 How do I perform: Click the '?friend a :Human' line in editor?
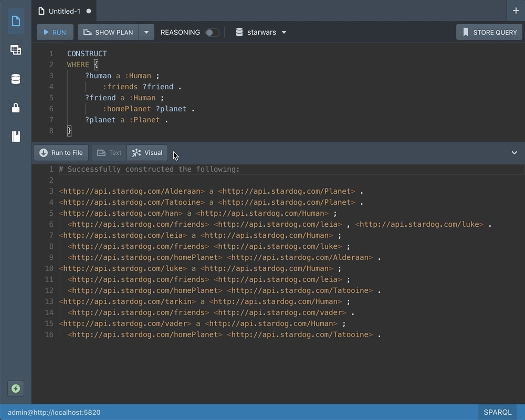(124, 98)
